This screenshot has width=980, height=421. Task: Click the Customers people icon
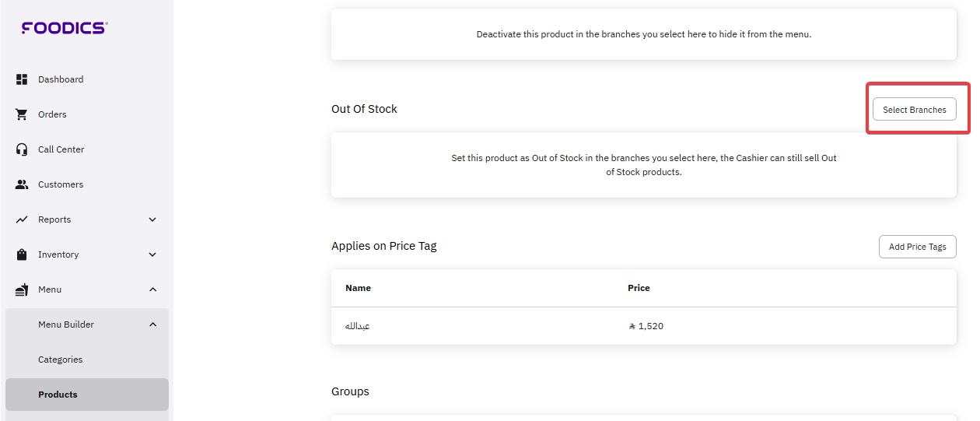(22, 184)
